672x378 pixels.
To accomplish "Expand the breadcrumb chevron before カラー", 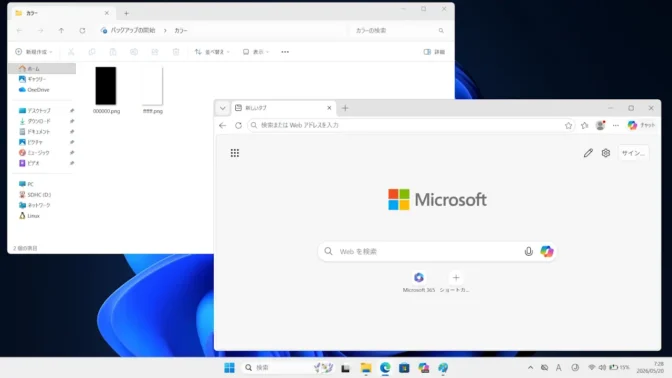I will click(x=165, y=30).
